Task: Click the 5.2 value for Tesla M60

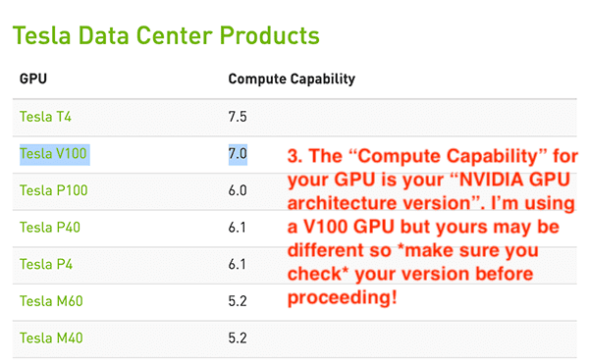Action: (238, 301)
